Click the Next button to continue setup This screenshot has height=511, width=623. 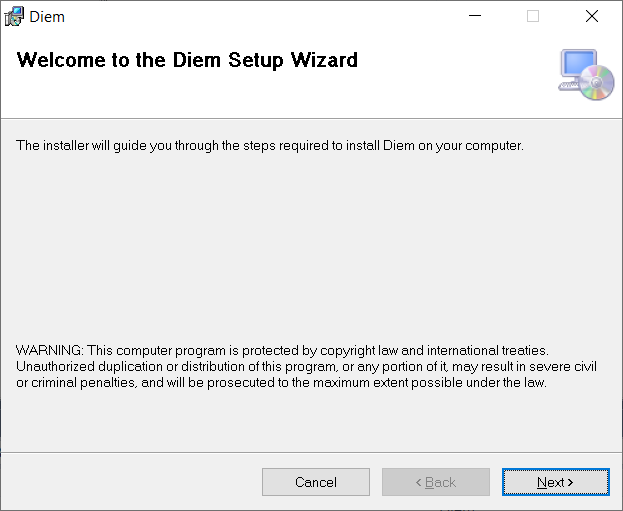(555, 482)
